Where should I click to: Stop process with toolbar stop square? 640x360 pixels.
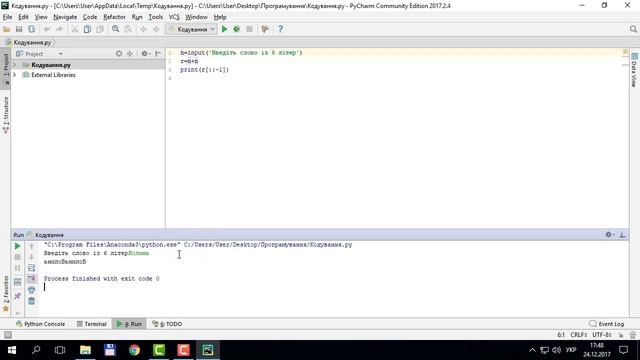pos(249,29)
